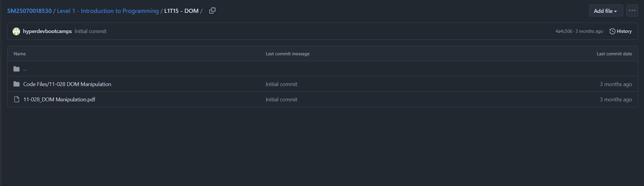Navigate to Level 1 - Introduction to Programming
The image size is (644, 186).
(108, 11)
